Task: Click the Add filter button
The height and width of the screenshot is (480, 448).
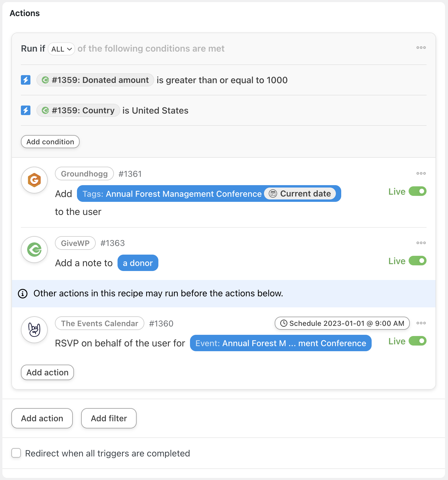Action: tap(109, 418)
